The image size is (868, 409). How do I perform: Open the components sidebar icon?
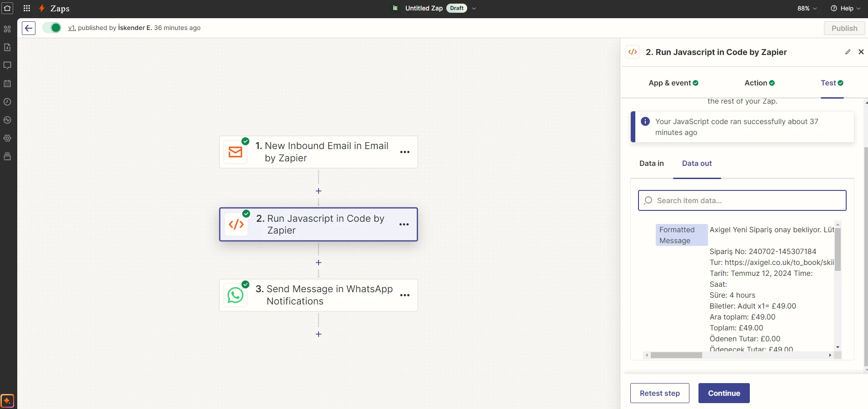click(7, 29)
